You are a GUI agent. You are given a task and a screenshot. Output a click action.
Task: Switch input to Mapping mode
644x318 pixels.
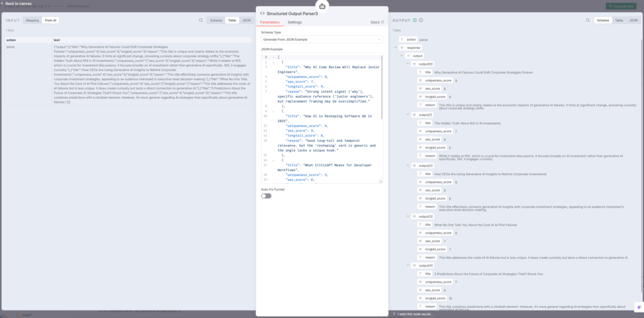click(31, 20)
